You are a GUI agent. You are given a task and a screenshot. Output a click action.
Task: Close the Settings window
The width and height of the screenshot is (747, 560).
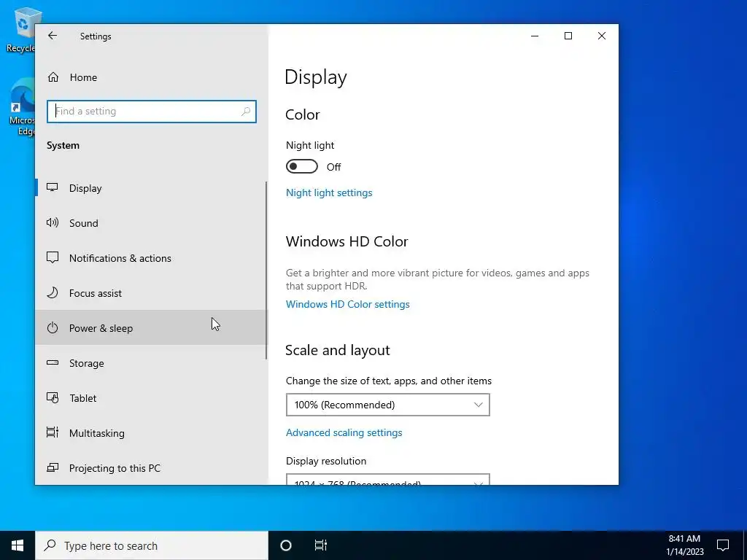click(602, 36)
